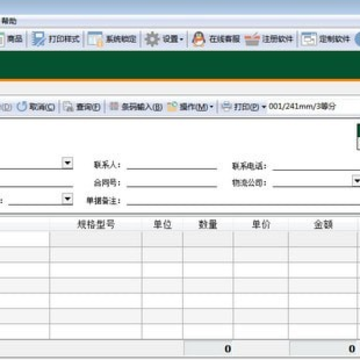Screen dimensions: 360x360
Task: Select first row cell under 规格型号
Action: (x=96, y=239)
